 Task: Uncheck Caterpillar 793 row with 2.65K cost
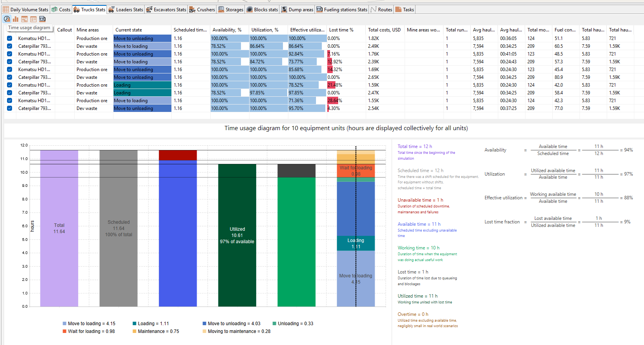tap(9, 77)
